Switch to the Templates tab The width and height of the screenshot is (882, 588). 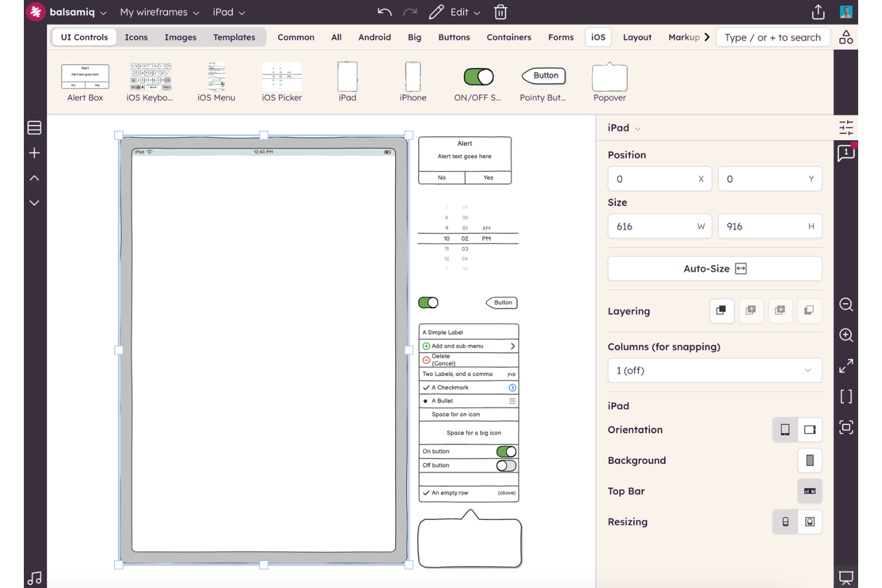tap(234, 37)
